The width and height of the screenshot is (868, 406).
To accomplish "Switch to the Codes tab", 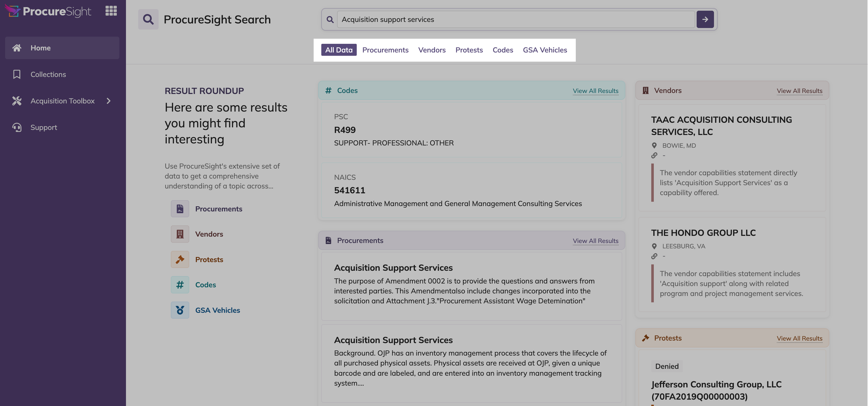I will (x=503, y=50).
